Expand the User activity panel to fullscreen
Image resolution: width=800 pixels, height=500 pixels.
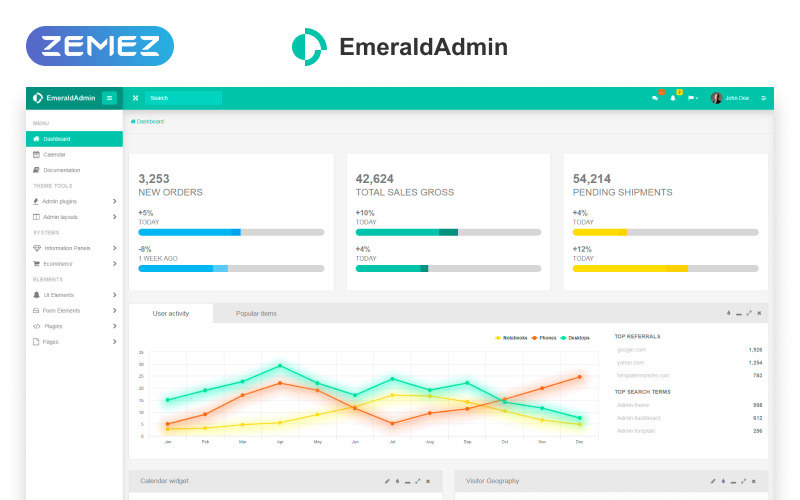coord(749,313)
